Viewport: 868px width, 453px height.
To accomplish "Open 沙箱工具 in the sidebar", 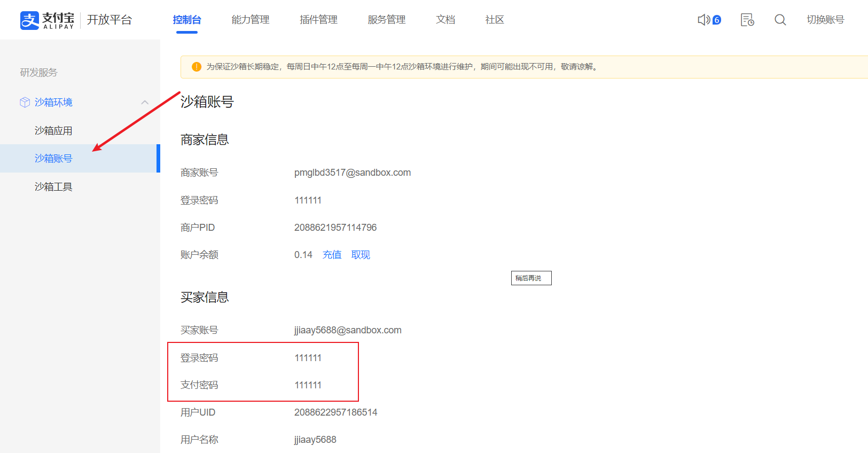I will pos(53,186).
